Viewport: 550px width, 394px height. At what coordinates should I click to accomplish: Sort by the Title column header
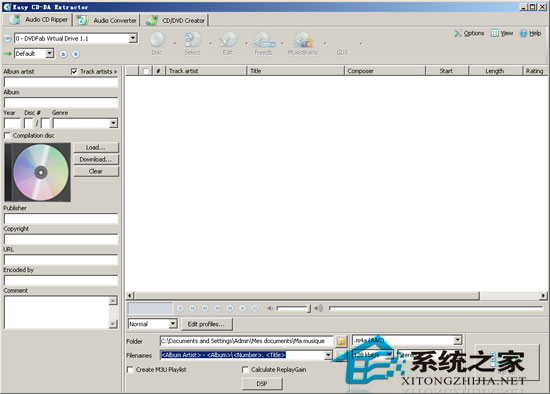(x=296, y=71)
